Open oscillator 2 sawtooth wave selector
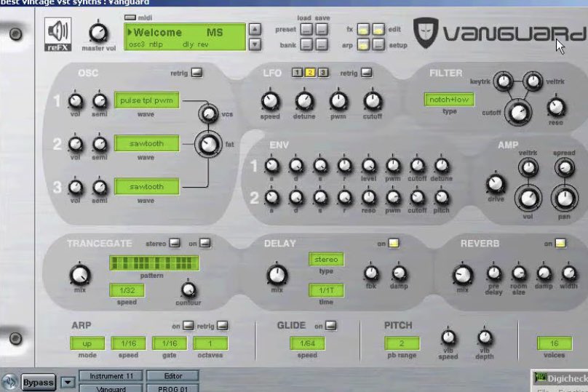This screenshot has width=588, height=392. click(x=146, y=143)
